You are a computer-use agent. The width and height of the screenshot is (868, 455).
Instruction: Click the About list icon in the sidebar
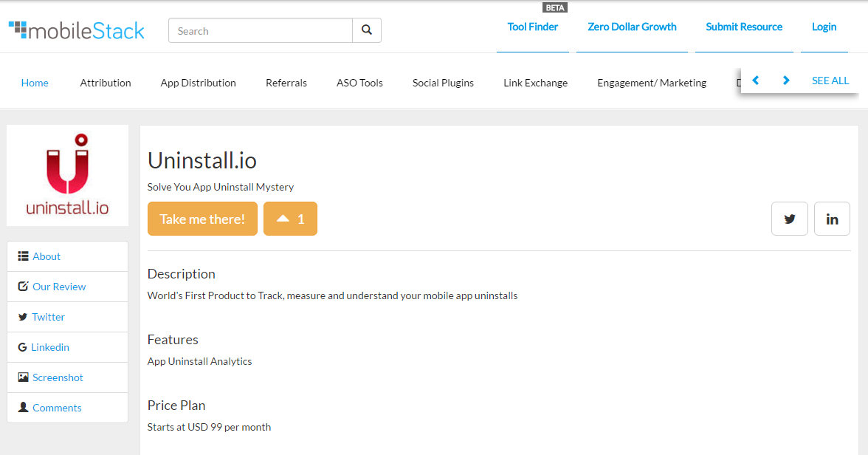pos(24,256)
